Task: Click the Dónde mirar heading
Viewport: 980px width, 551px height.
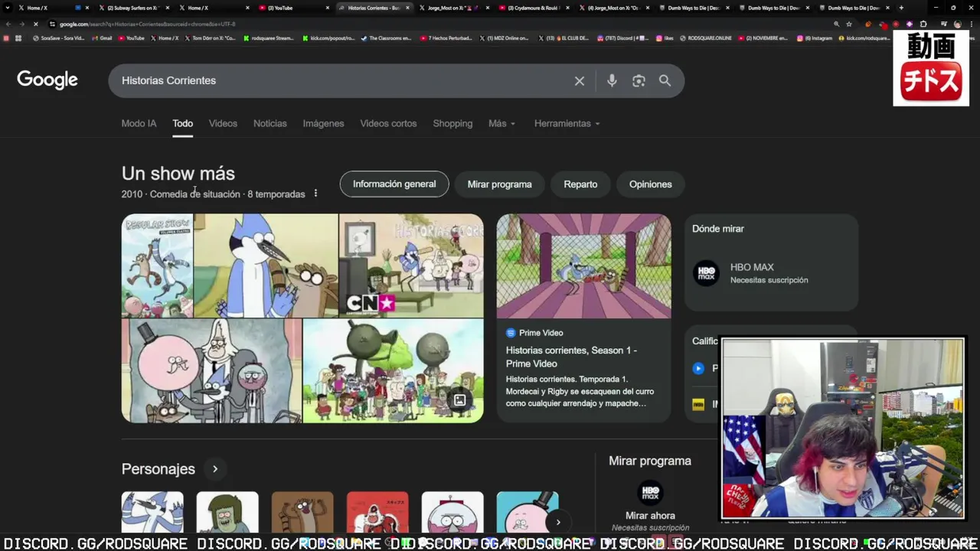Action: pyautogui.click(x=718, y=229)
